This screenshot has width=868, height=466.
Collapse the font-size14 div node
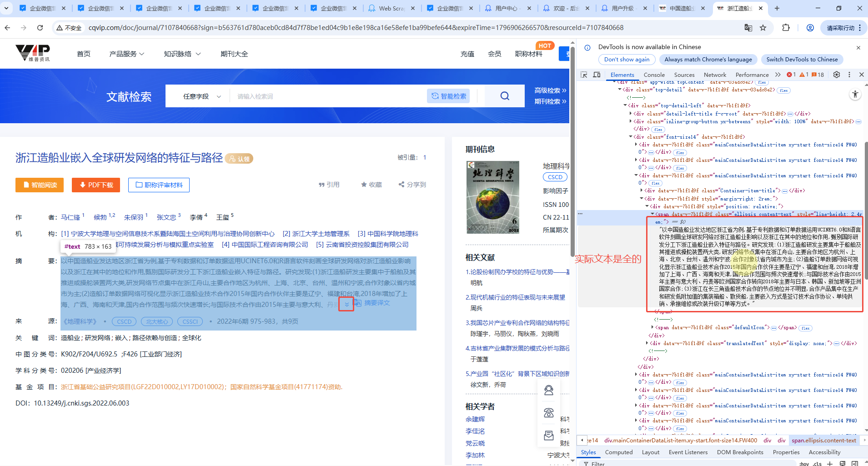(x=631, y=137)
